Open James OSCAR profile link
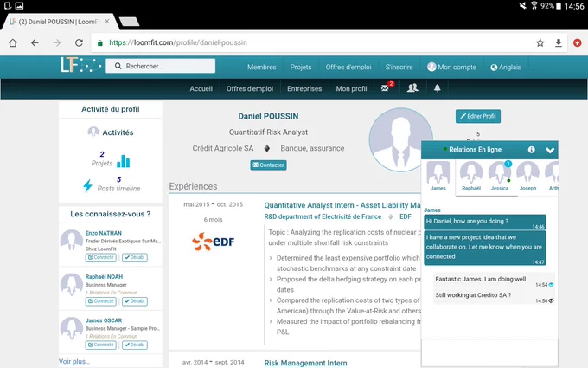The height and width of the screenshot is (368, 588). click(x=104, y=320)
